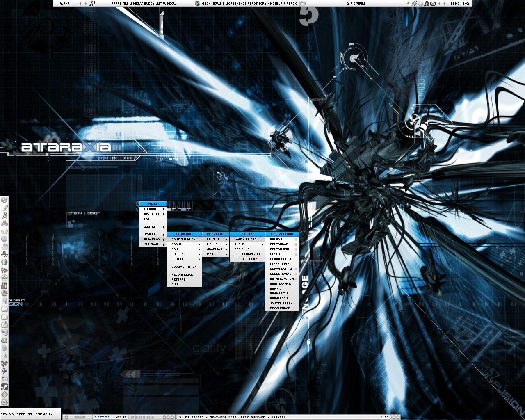The height and width of the screenshot is (420, 525).
Task: Toggle the BBLeanBar plugin checkbox
Action: click(296, 244)
